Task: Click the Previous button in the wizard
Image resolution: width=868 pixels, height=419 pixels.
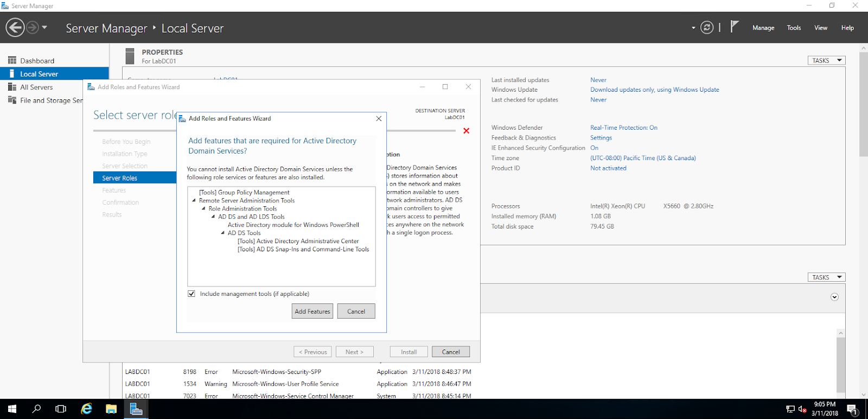Action: click(x=313, y=352)
